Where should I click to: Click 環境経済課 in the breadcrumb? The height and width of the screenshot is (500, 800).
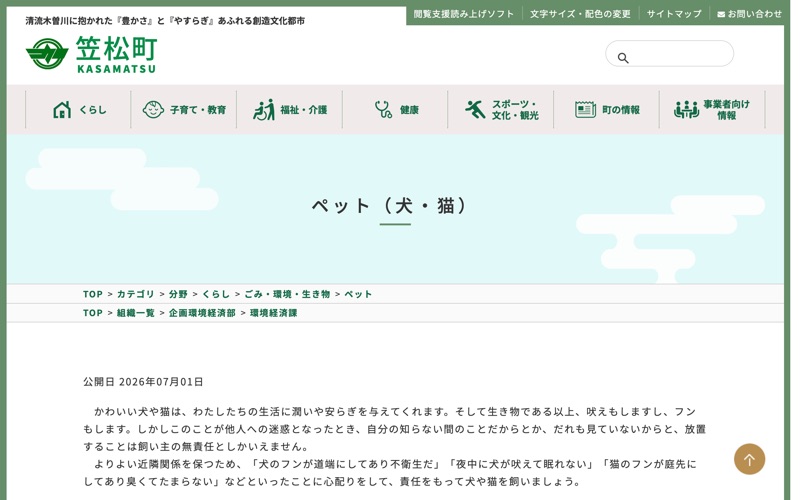coord(273,313)
